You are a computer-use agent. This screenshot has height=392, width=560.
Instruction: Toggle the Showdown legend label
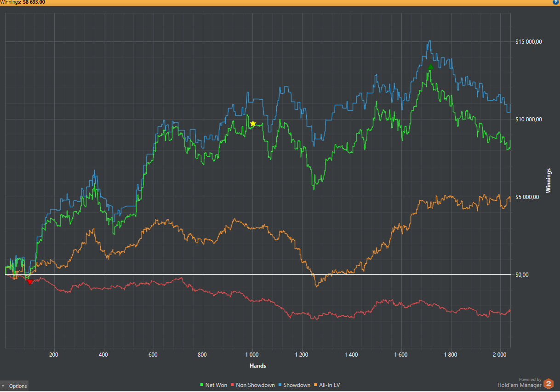tap(297, 385)
